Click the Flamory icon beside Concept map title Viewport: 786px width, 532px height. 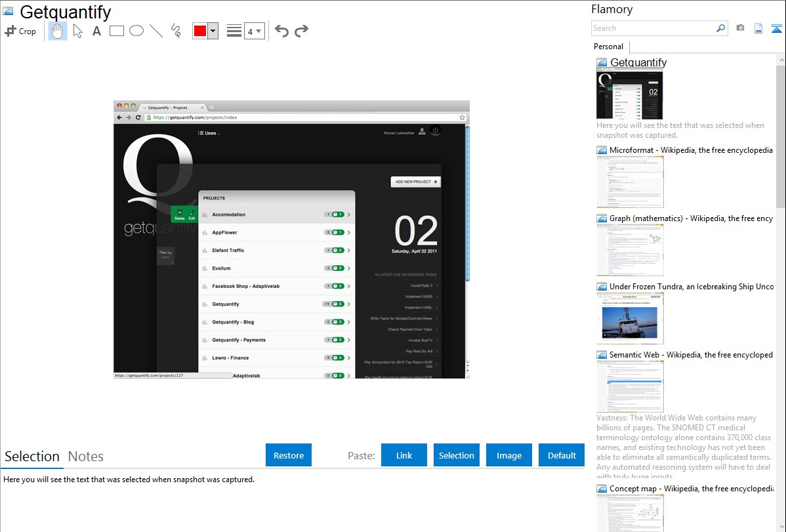click(602, 489)
